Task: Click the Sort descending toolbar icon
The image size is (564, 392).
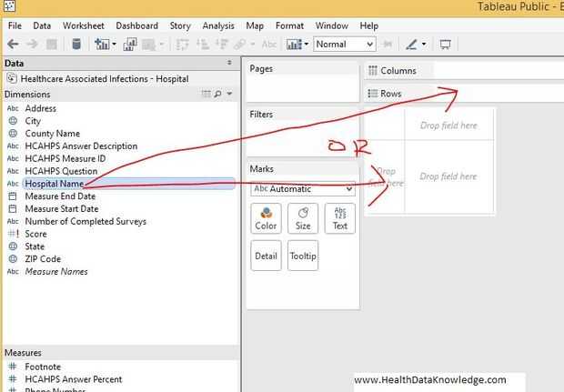Action: (x=222, y=45)
